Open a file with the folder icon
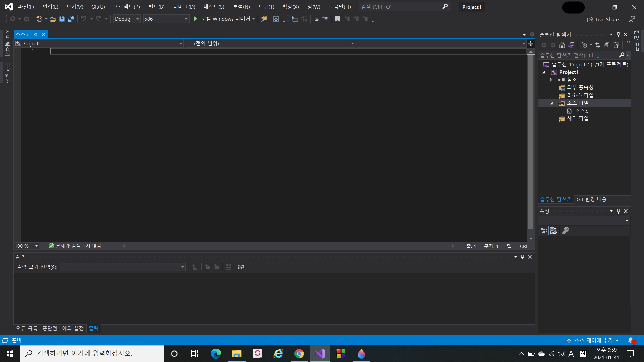 [x=53, y=19]
